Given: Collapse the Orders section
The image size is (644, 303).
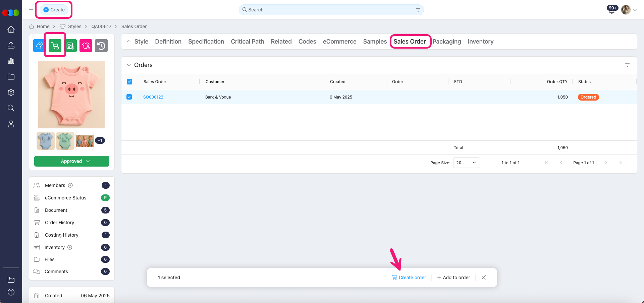Looking at the screenshot, I should (x=129, y=65).
